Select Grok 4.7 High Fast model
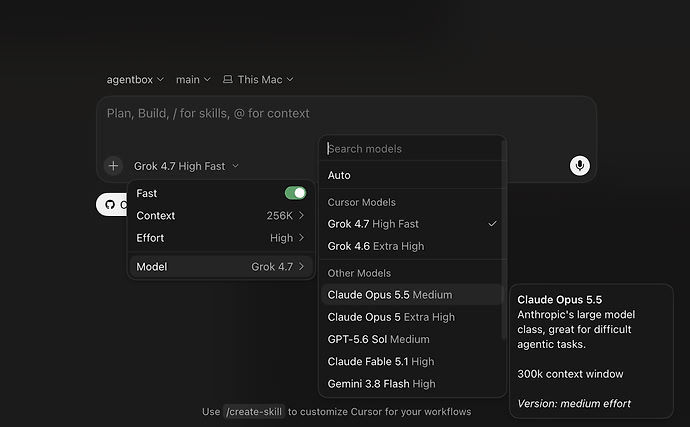The height and width of the screenshot is (427, 690). tap(411, 224)
